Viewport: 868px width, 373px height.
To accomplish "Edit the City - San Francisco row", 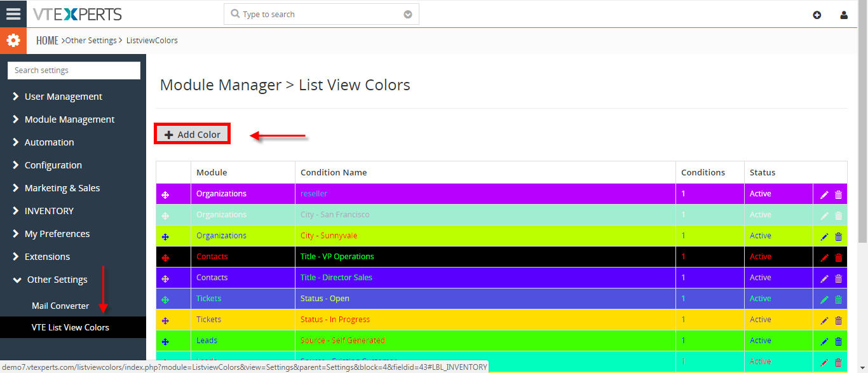I will pyautogui.click(x=825, y=215).
